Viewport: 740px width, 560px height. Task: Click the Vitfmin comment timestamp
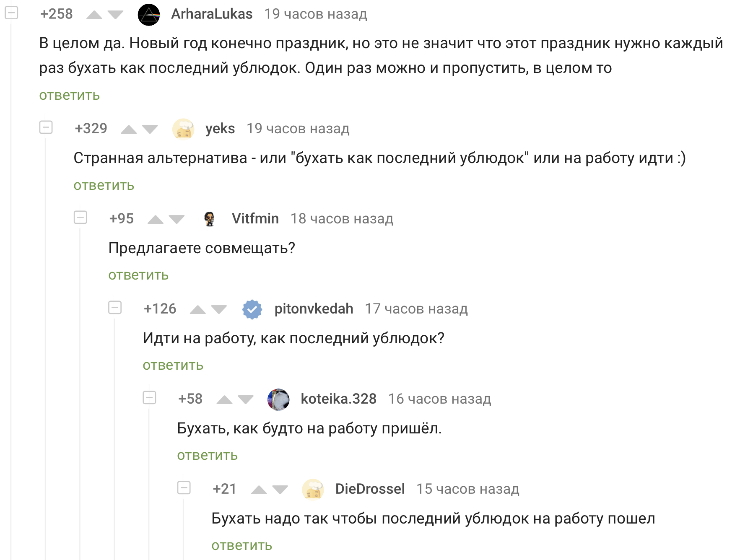342,219
